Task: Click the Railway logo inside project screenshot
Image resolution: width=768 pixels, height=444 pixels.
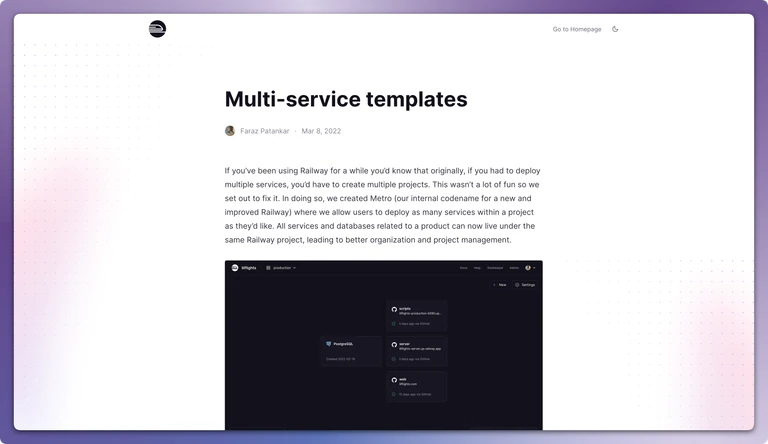Action: (x=235, y=268)
